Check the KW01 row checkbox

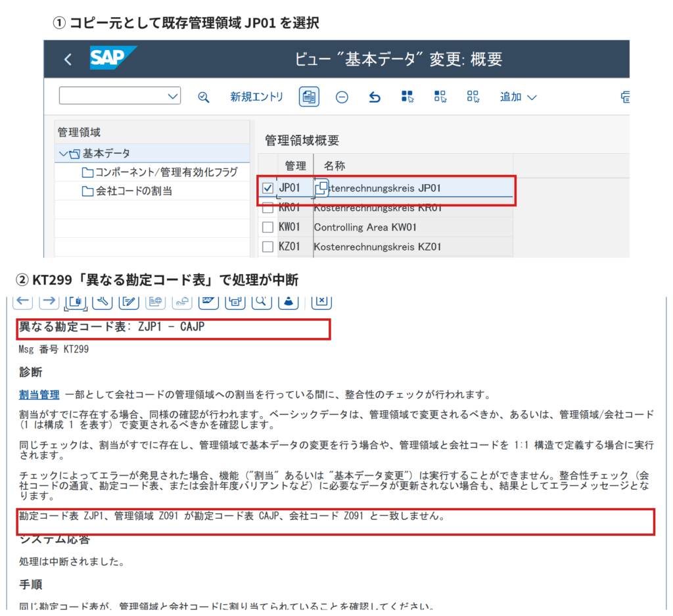pyautogui.click(x=267, y=227)
